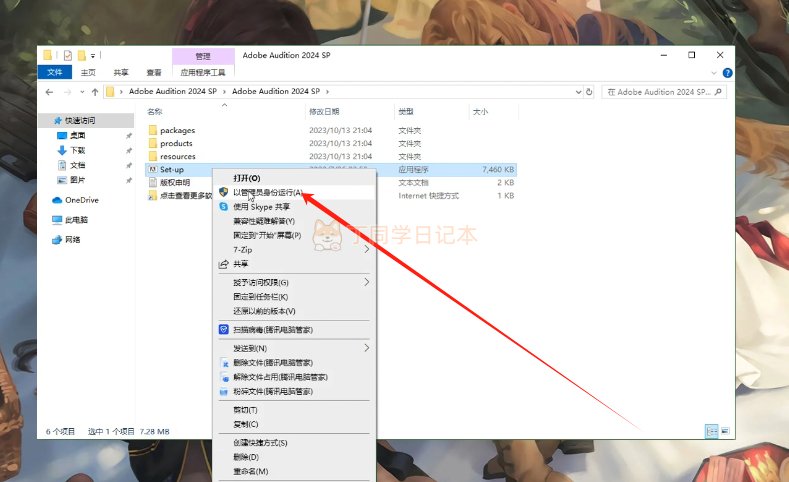789x482 pixels.
Task: Choose 重命名(M) in context menu
Action: pos(294,471)
